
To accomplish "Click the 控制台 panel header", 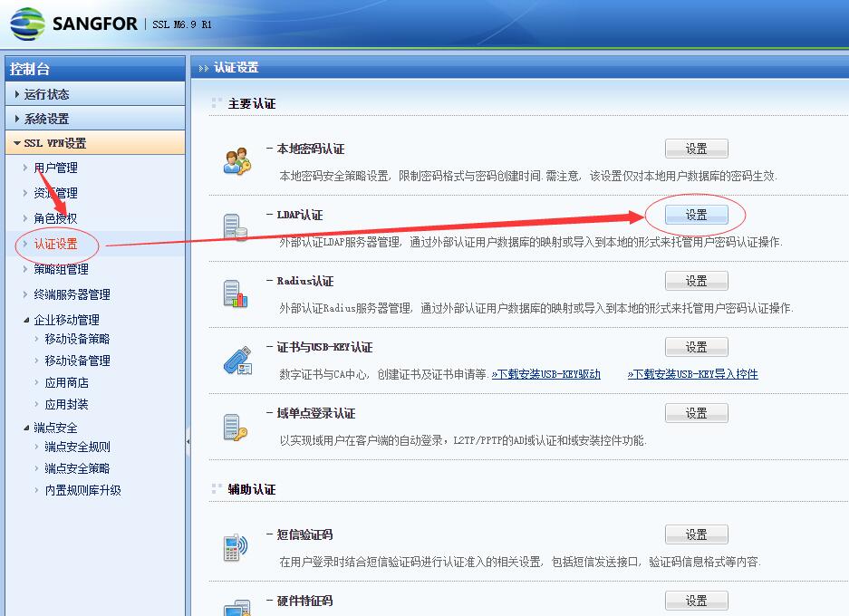I will click(x=95, y=69).
